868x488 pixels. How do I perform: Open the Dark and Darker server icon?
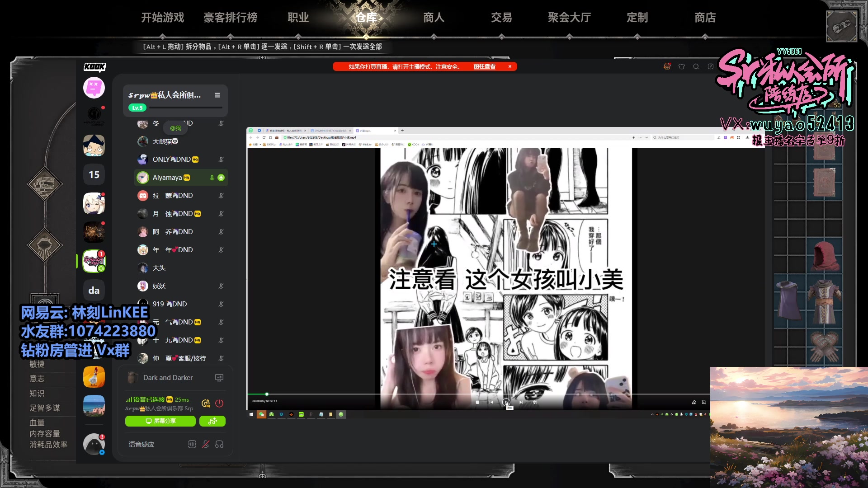(94, 232)
